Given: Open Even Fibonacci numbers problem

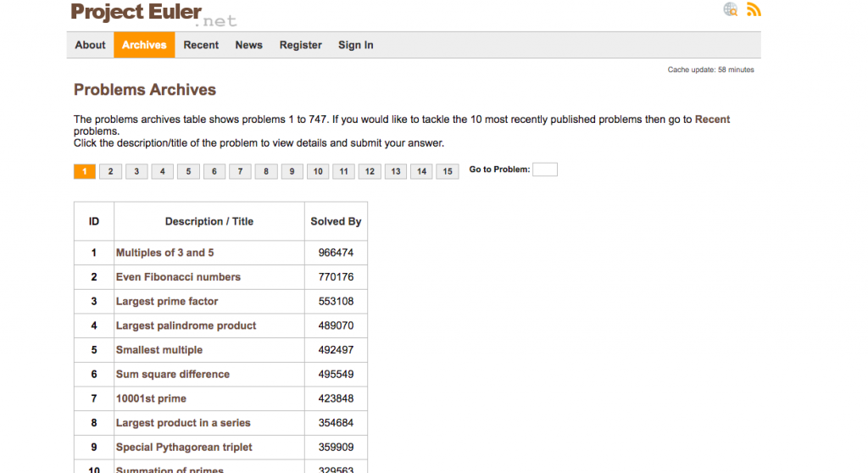Looking at the screenshot, I should (178, 277).
